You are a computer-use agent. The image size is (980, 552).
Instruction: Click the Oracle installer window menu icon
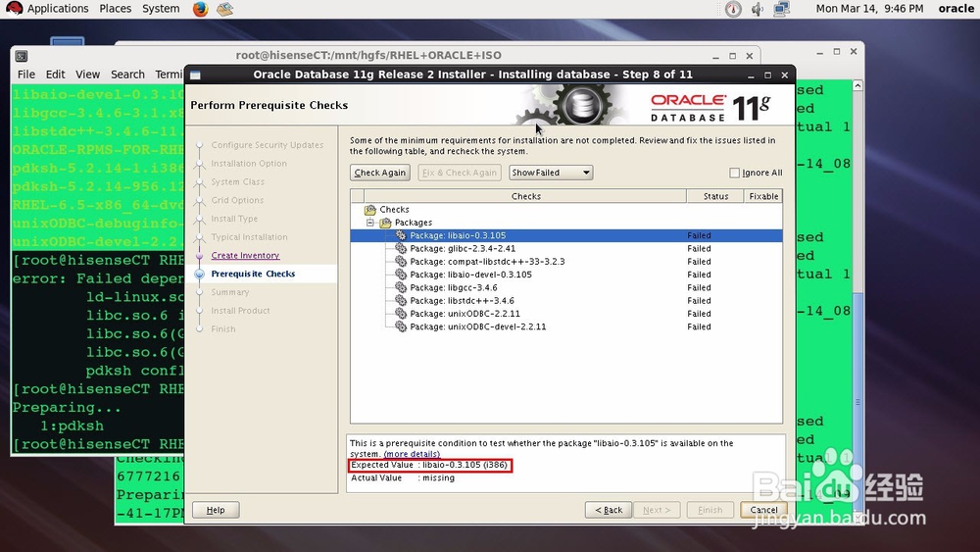tap(195, 75)
